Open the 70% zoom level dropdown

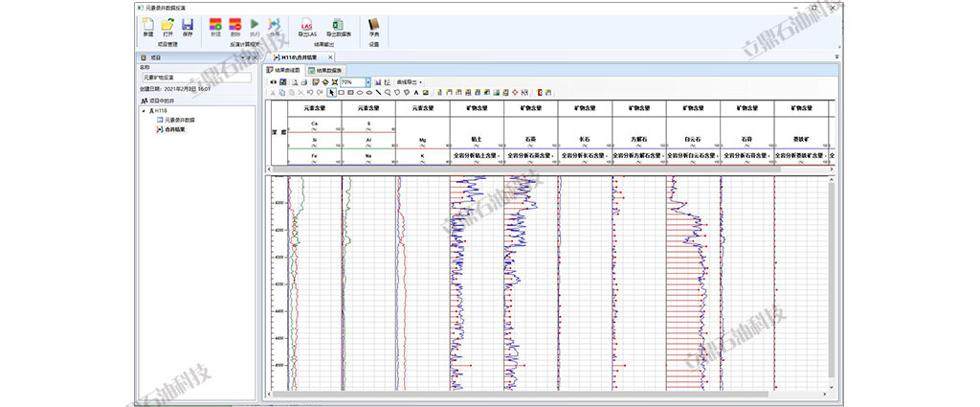pyautogui.click(x=367, y=82)
